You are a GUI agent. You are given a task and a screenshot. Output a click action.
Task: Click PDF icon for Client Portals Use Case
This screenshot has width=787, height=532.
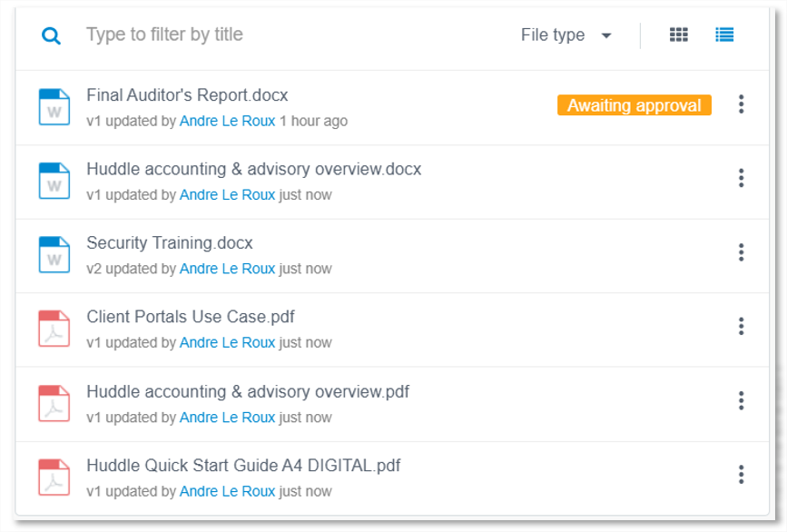coord(54,329)
